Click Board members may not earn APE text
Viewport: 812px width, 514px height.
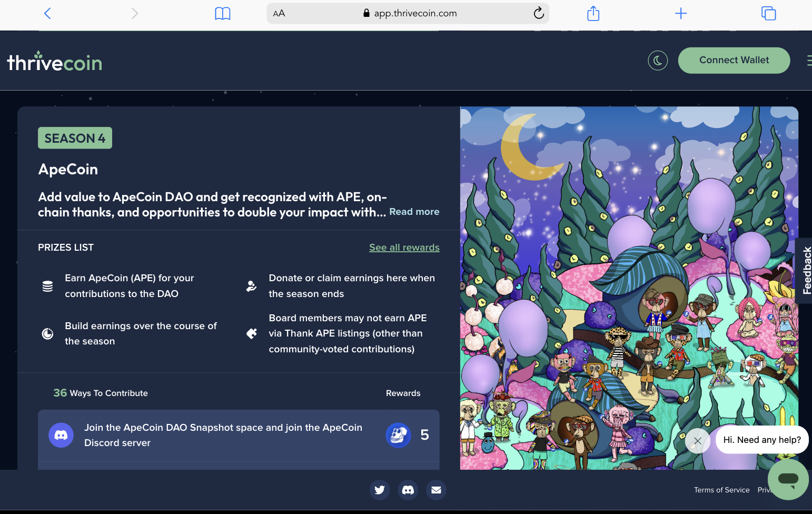(348, 333)
